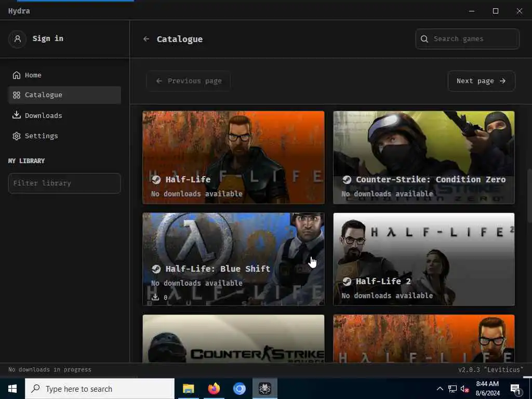Open the bottom-right Half-Life card
This screenshot has height=399, width=532.
point(424,339)
